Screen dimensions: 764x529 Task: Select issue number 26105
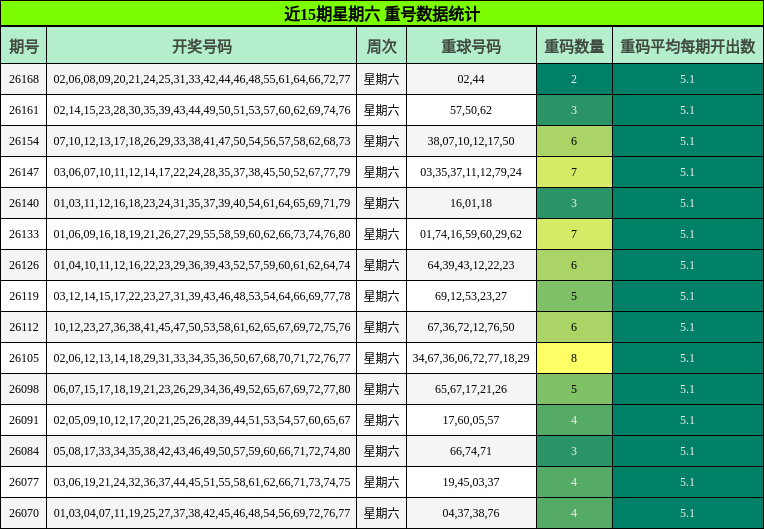24,358
